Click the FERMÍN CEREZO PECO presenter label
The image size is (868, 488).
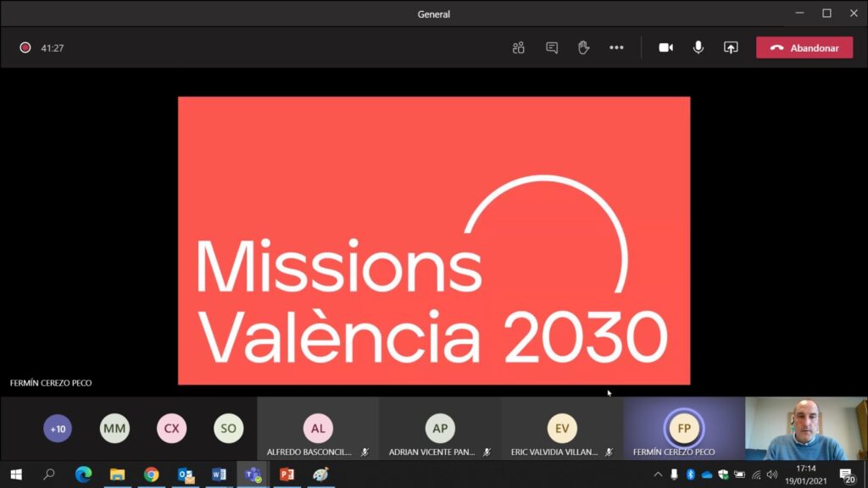[51, 383]
